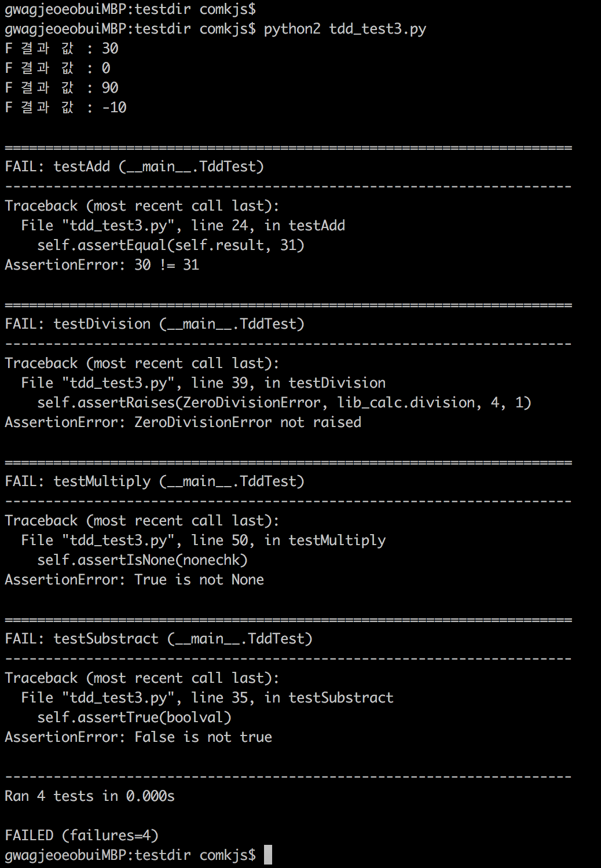Click the output line showing result 30
This screenshot has height=868, width=601.
coord(61,49)
